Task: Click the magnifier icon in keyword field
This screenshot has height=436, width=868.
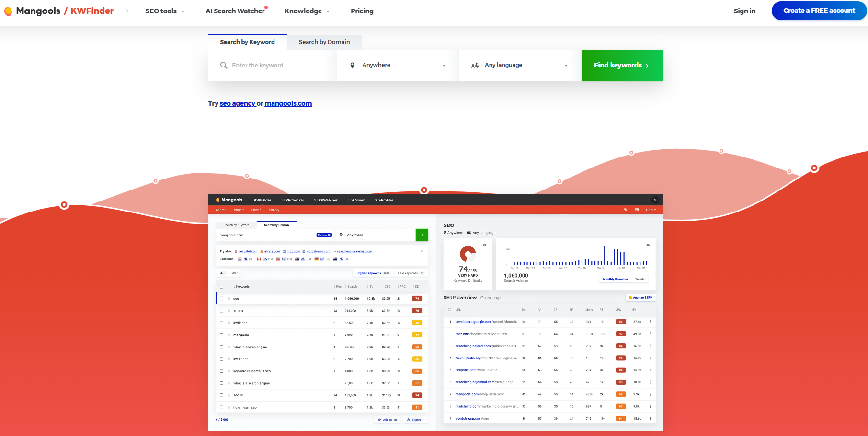Action: (224, 65)
